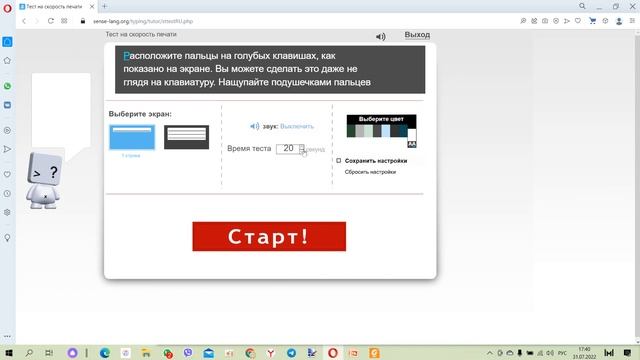Open the blue home icon in Opera sidebar
This screenshot has height=360, width=640.
tap(7, 42)
